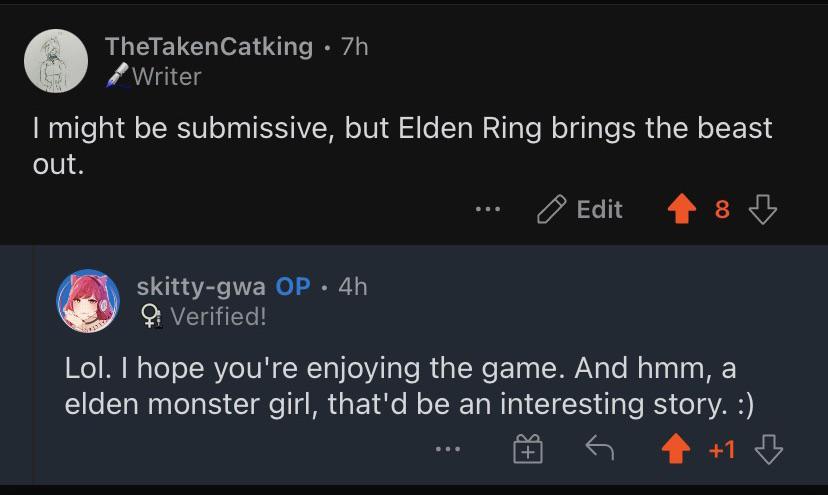
Task: Click the Verified! flair female icon
Action: 151,317
